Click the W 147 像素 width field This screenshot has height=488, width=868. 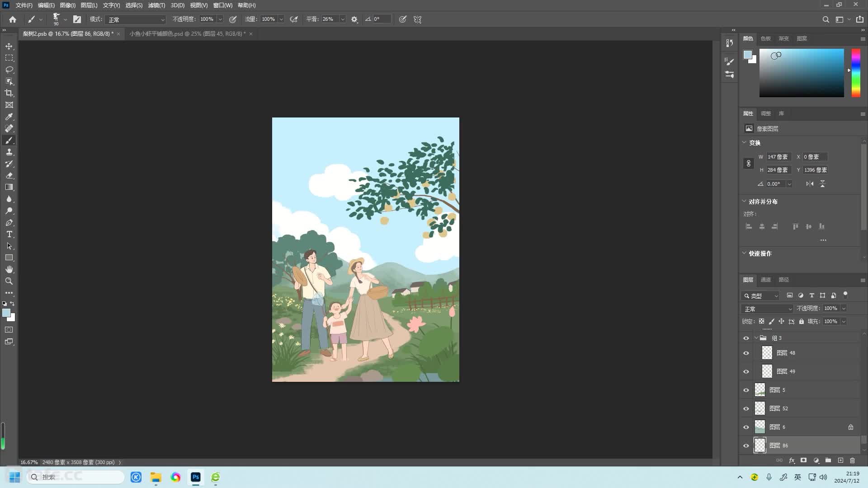(x=778, y=157)
